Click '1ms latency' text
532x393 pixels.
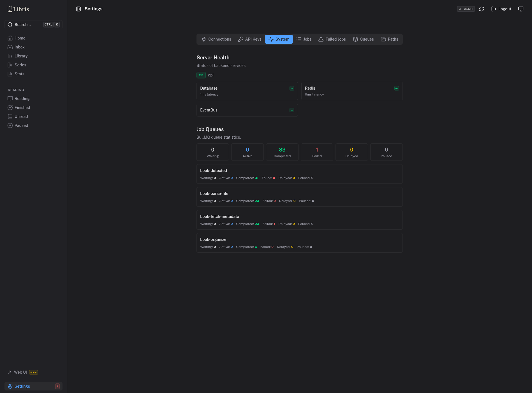[209, 94]
